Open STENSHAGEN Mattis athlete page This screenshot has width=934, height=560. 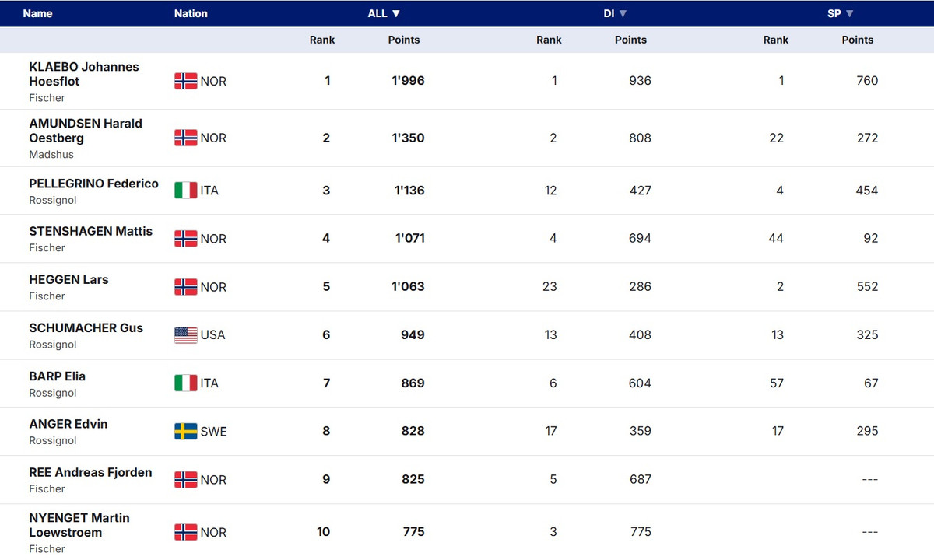coord(90,231)
